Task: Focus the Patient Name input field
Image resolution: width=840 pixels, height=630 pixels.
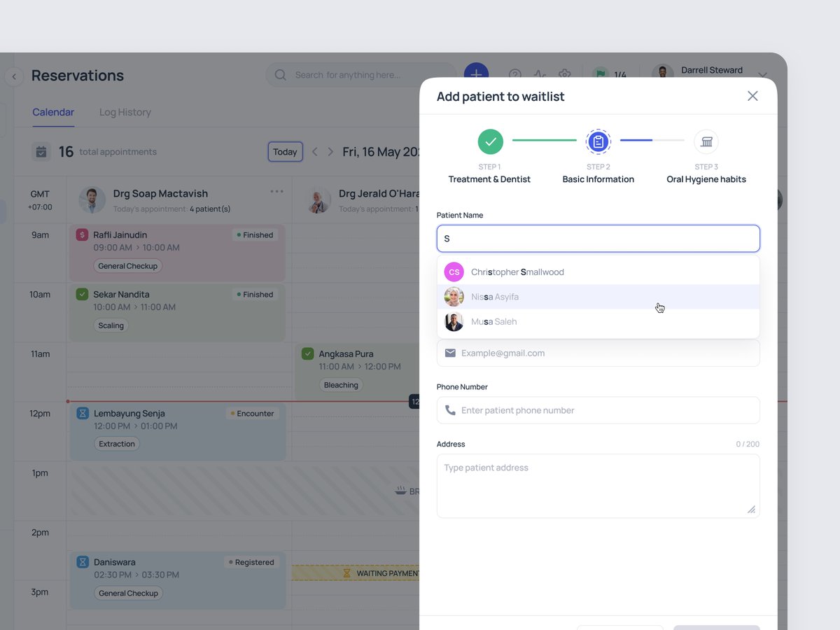Action: coord(598,239)
